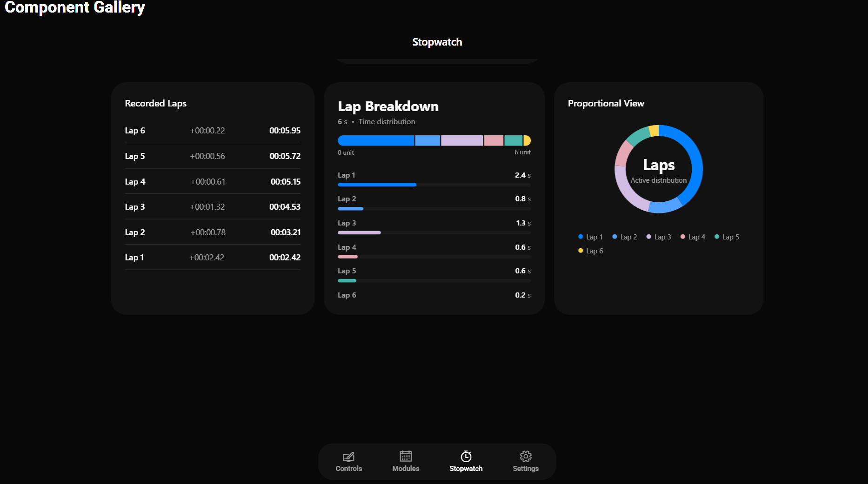Select the Stopwatch clock icon

point(466,456)
